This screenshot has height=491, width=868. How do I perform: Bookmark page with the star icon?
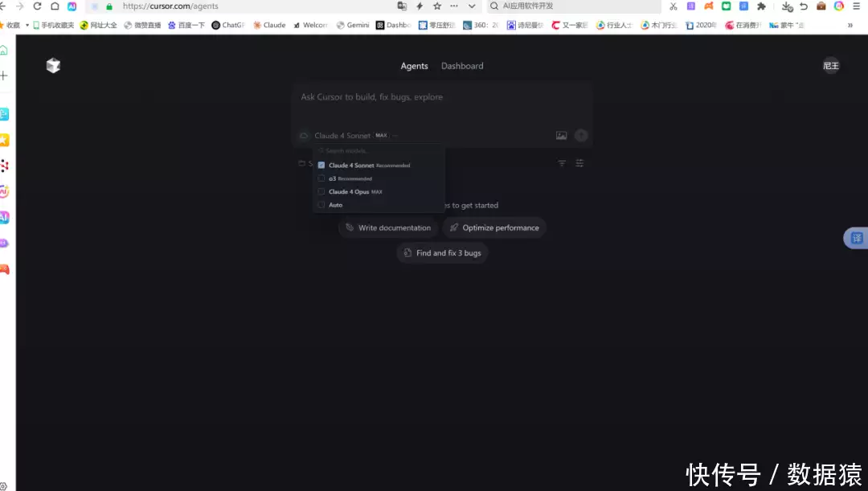[x=436, y=6]
